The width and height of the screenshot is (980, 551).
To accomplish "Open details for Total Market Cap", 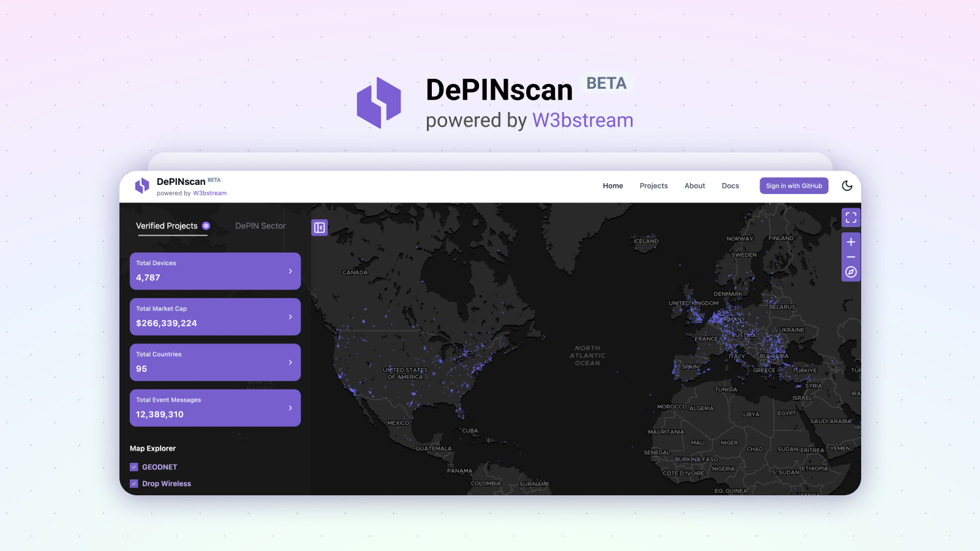I will pos(214,317).
